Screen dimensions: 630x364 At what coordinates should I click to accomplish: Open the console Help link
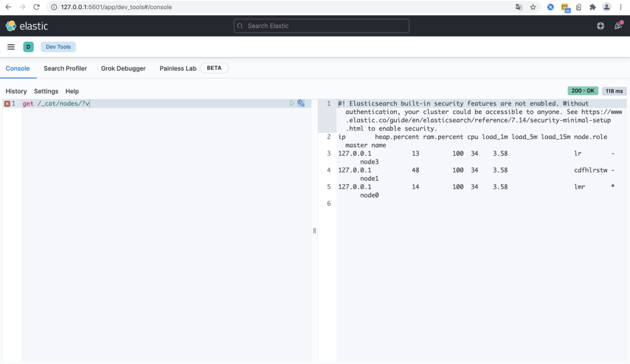pyautogui.click(x=72, y=91)
